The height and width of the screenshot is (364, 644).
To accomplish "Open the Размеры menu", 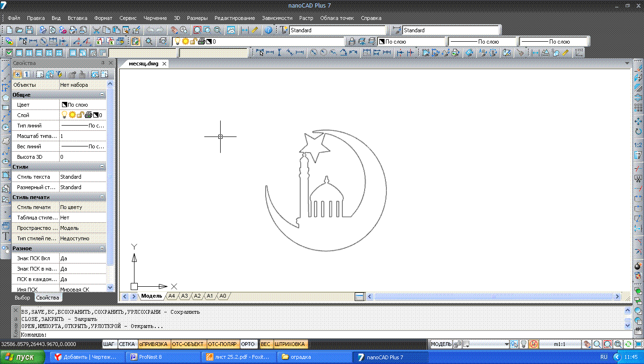I will click(x=197, y=18).
